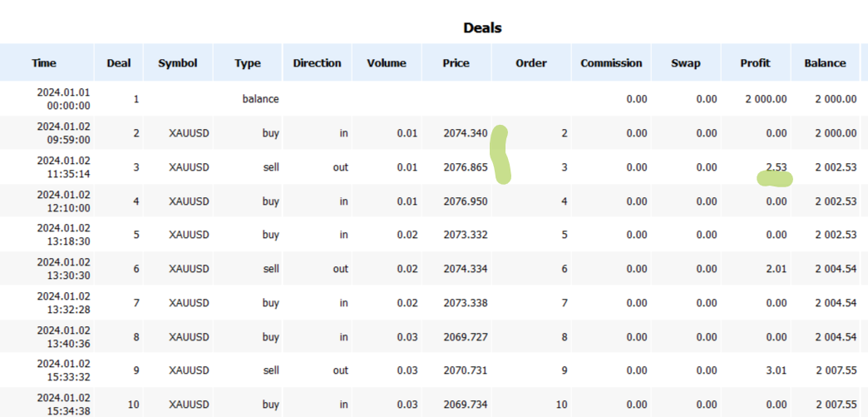Screen dimensions: 868x417
Task: Click the Profit column header
Action: (756, 62)
